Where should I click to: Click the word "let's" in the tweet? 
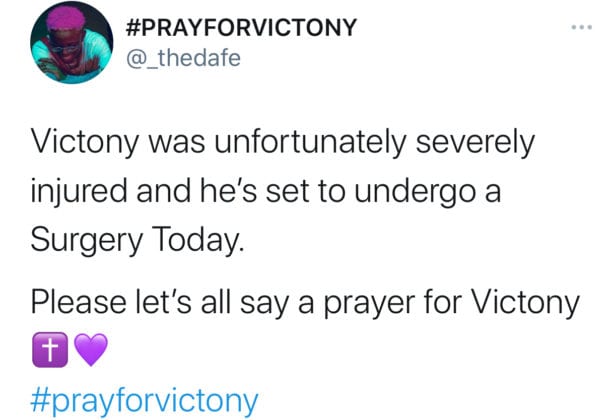pos(164,303)
